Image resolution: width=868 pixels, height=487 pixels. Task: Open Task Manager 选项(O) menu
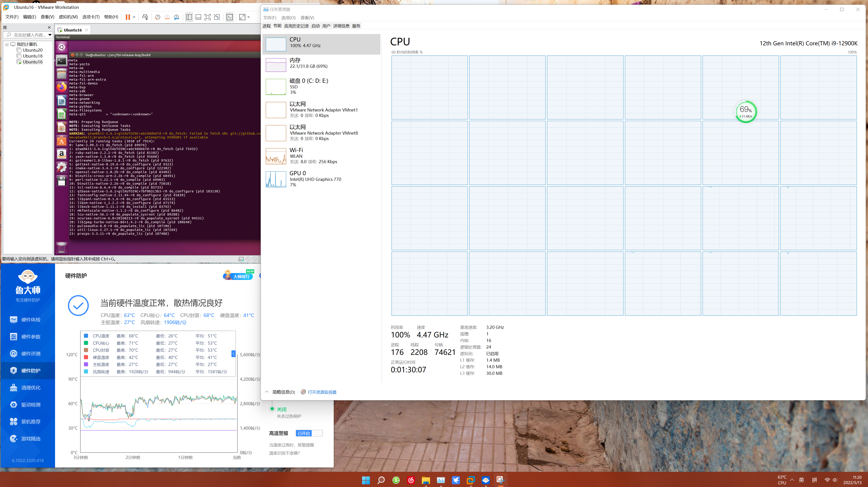click(288, 17)
